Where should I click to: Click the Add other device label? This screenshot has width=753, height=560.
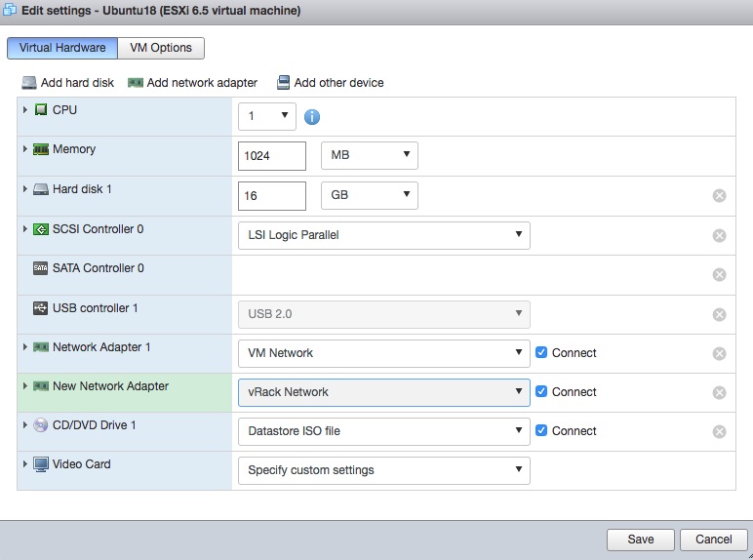point(339,83)
